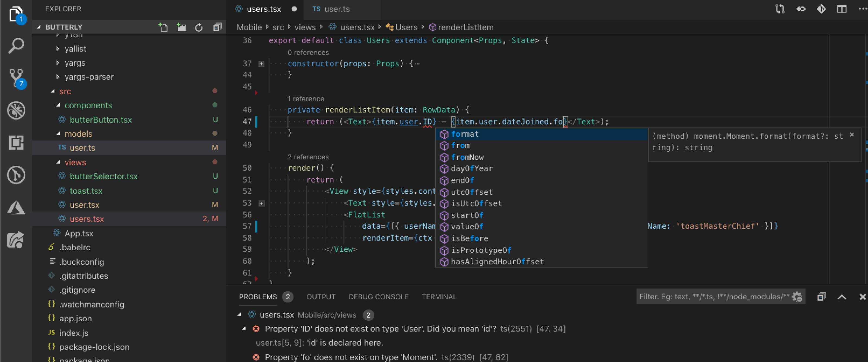Click views in the breadcrumb path
The image size is (868, 362).
point(305,27)
